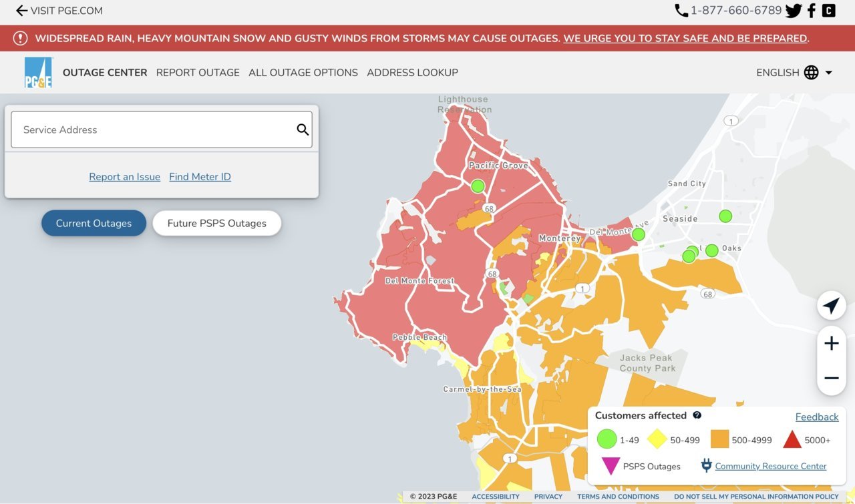This screenshot has width=855, height=504.
Task: Click the black C social icon
Action: coord(828,11)
